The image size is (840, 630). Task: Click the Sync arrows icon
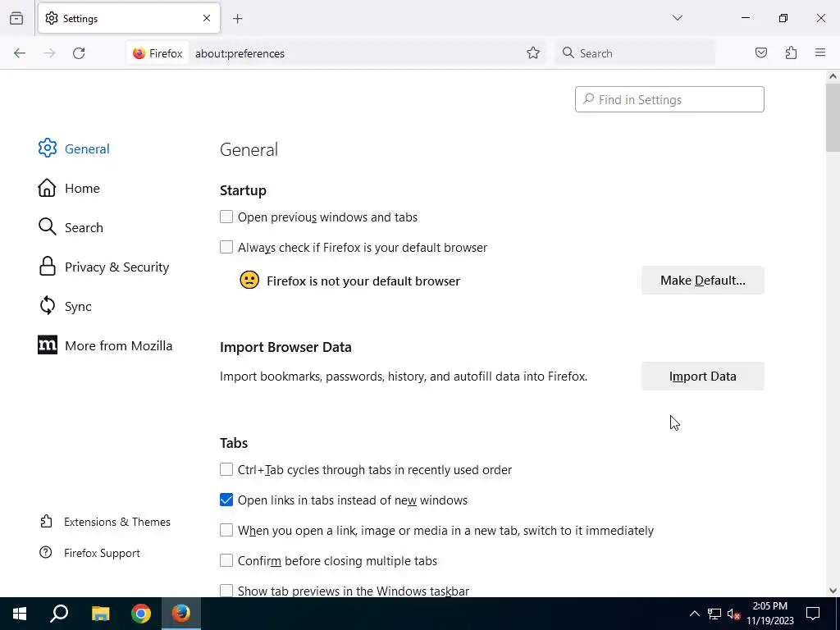pos(47,306)
